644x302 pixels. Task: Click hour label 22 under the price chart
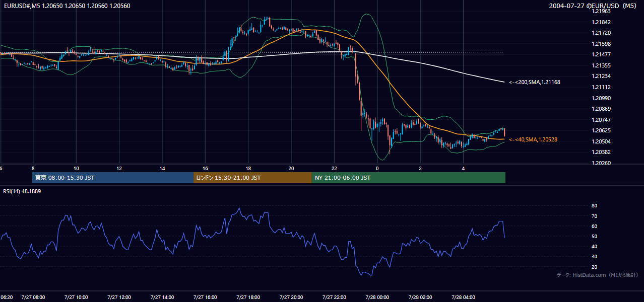[334, 168]
